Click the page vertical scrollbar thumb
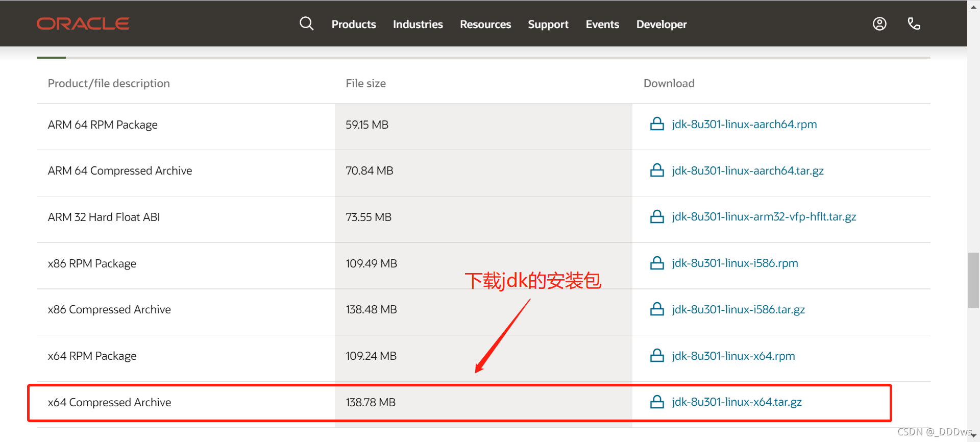 pos(973,280)
